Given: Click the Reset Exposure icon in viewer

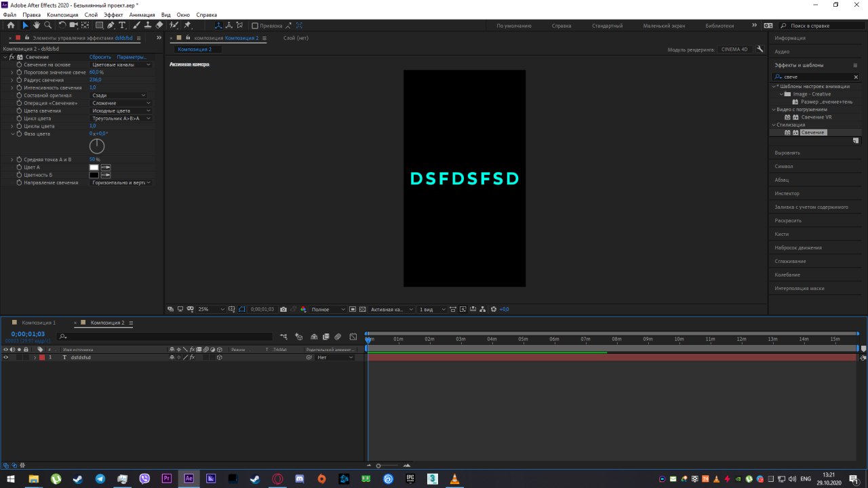Looking at the screenshot, I should [x=494, y=309].
